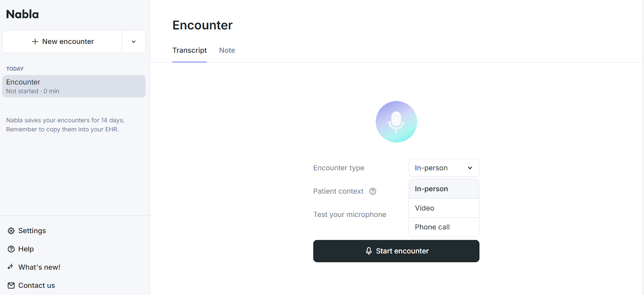Viewport: 644px width, 295px height.
Task: Click the Nabla logo
Action: (22, 14)
